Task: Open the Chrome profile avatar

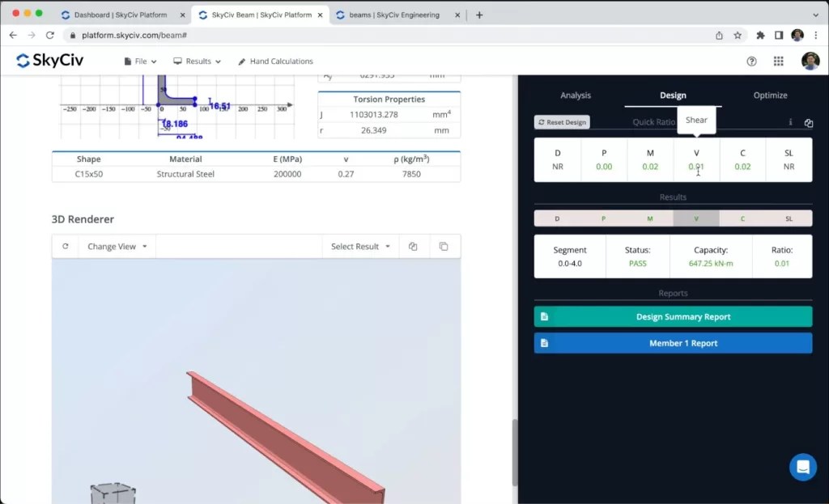Action: (797, 36)
